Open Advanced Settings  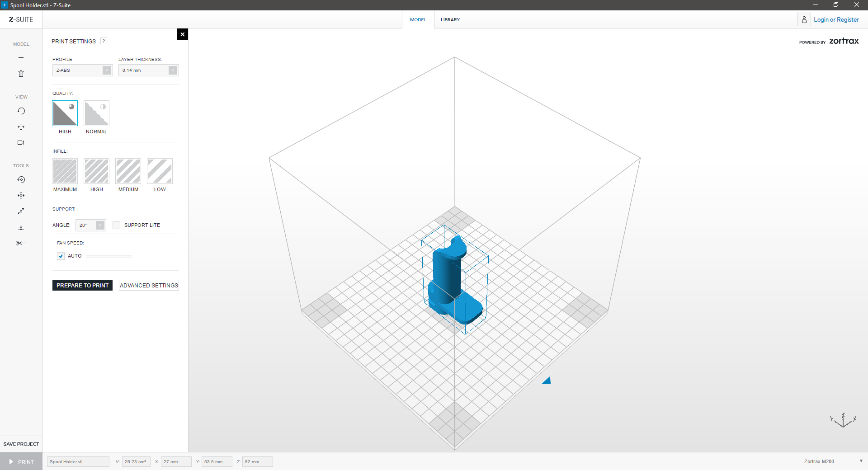coord(149,286)
